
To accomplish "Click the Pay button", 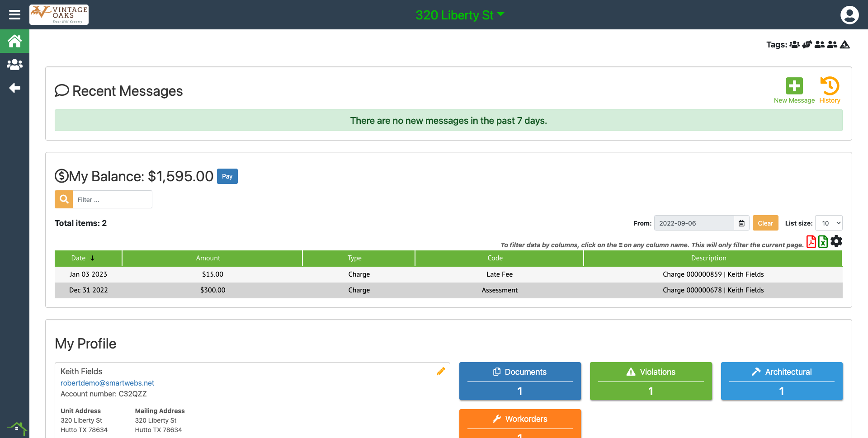I will coord(227,176).
